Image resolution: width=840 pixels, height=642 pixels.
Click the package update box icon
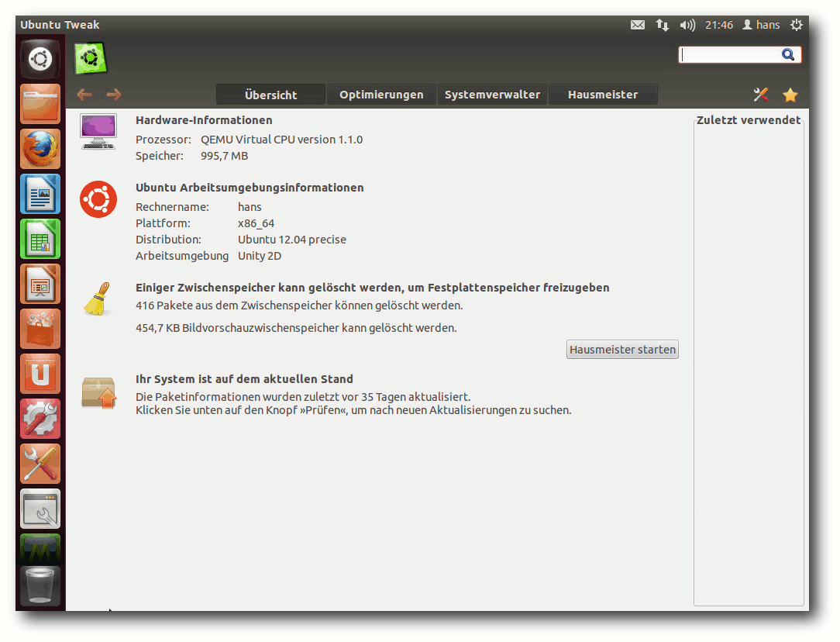(x=98, y=393)
